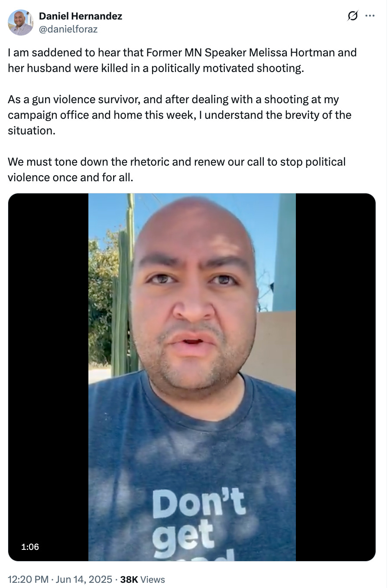Click the Jun 14, 2025 date
Image resolution: width=389 pixels, height=588 pixels.
(x=84, y=579)
